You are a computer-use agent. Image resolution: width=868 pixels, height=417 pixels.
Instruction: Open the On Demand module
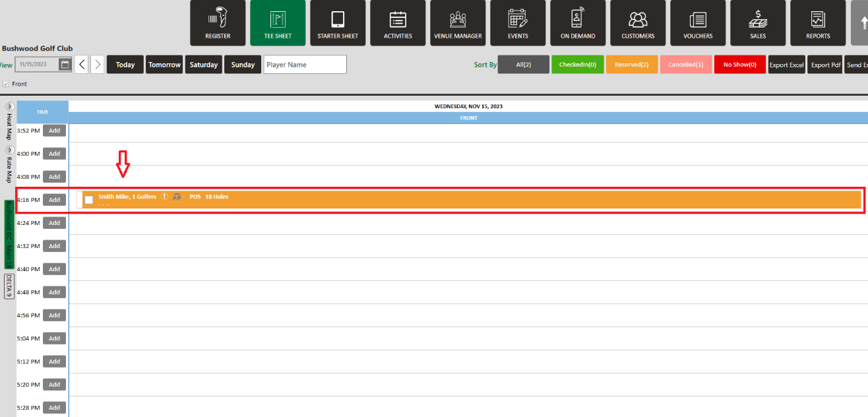coord(578,23)
